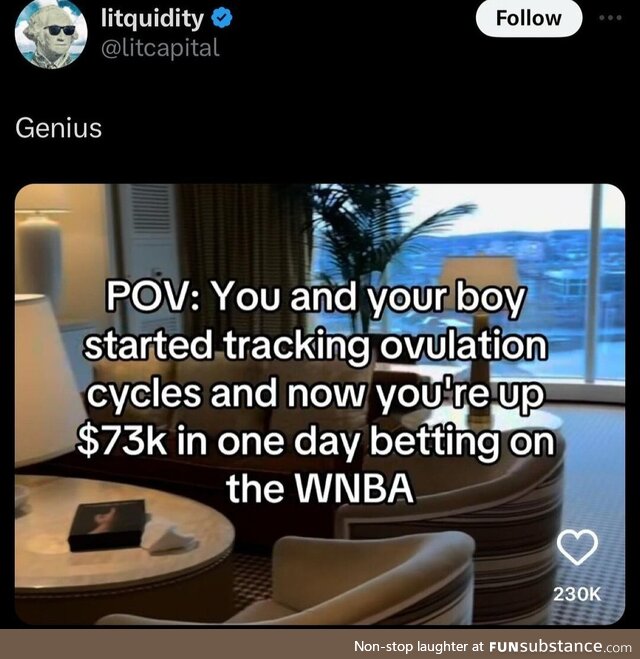The height and width of the screenshot is (659, 640).
Task: Open the embedded video thumbnail
Action: pyautogui.click(x=320, y=404)
